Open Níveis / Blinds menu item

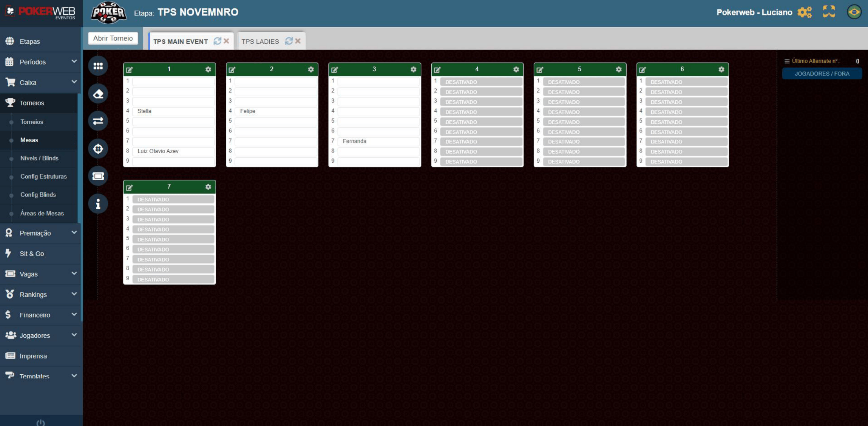(x=39, y=158)
